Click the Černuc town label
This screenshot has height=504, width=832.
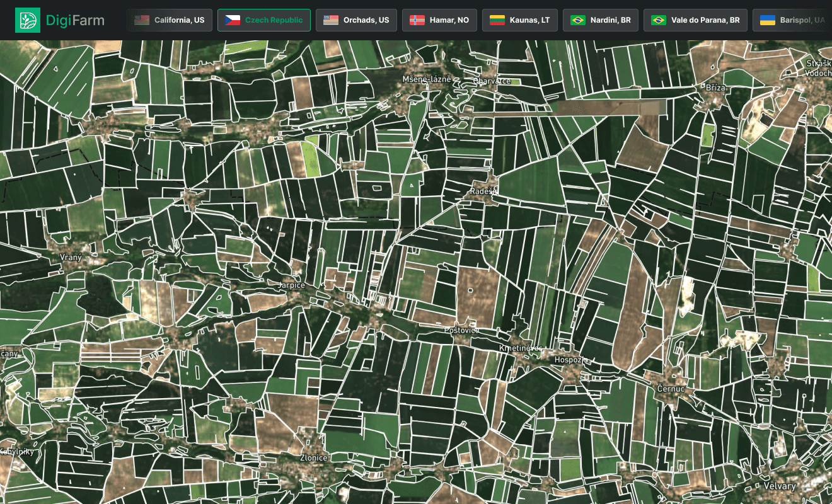click(x=670, y=389)
